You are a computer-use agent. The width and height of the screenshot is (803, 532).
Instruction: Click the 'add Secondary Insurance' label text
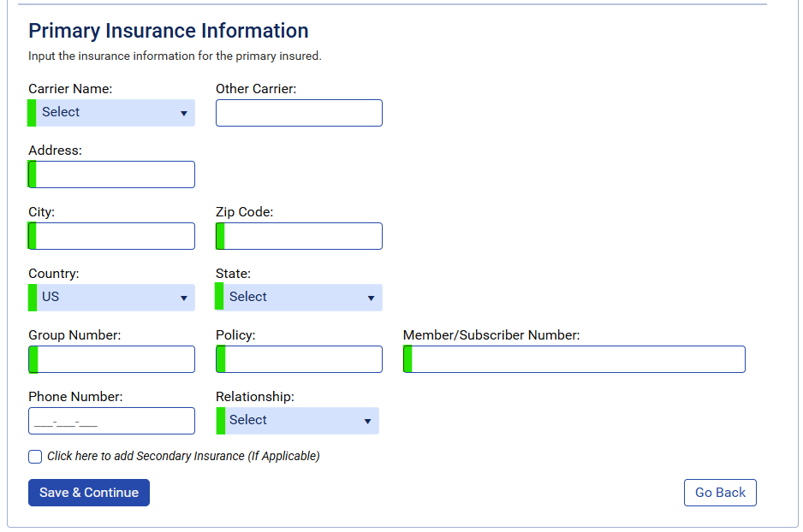pos(183,456)
